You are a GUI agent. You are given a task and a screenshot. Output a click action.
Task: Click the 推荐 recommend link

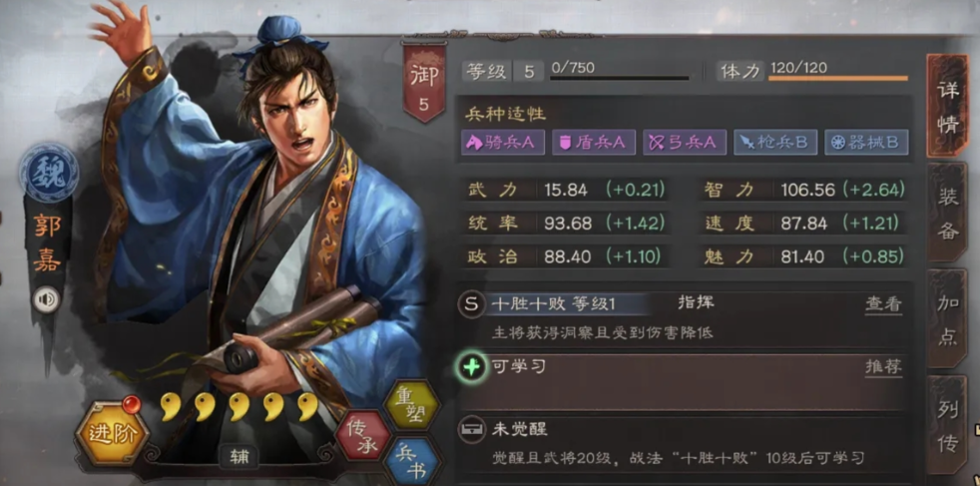[x=884, y=366]
